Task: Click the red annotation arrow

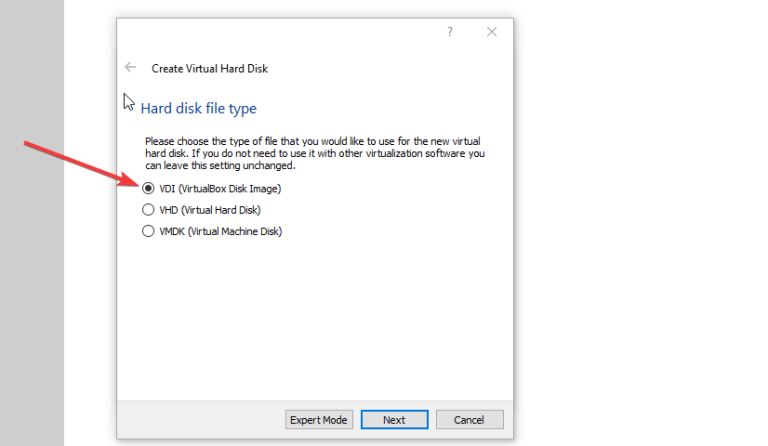Action: point(82,164)
